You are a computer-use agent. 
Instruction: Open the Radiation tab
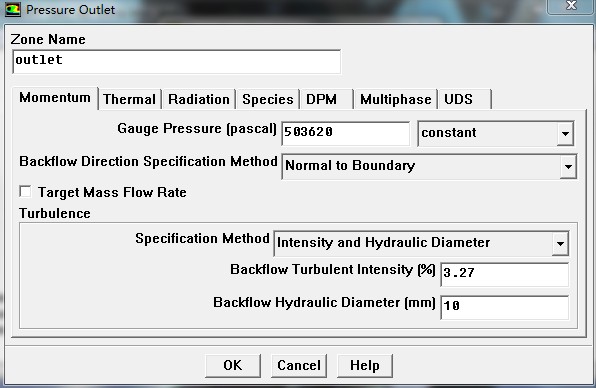tap(199, 99)
